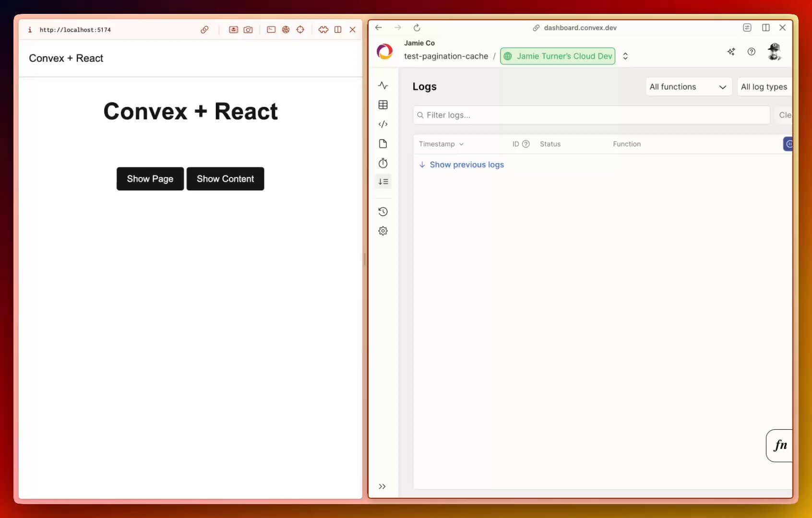Open deployment Settings gear in sidebar

383,231
